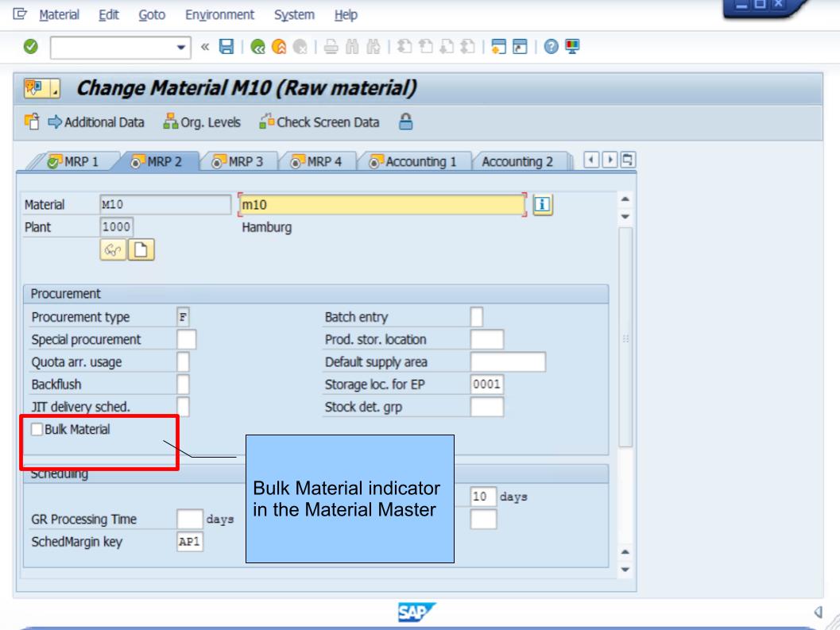Click Storage loc. for EP field 0001
This screenshot has width=840, height=630.
[x=487, y=384]
